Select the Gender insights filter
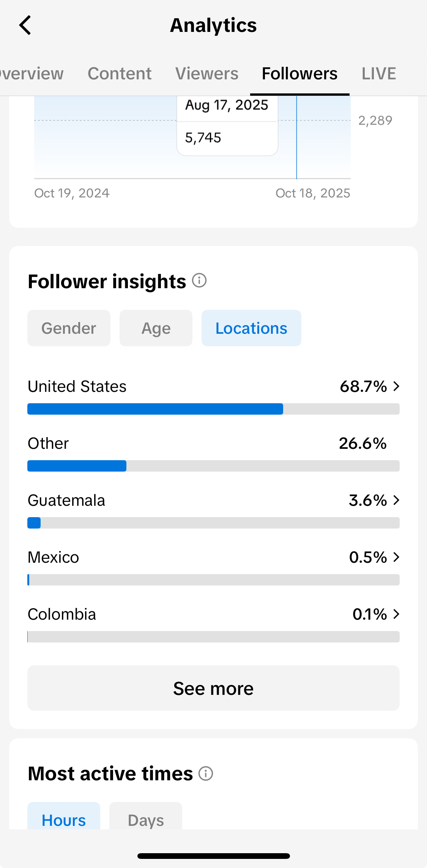Image resolution: width=427 pixels, height=868 pixels. tap(69, 328)
